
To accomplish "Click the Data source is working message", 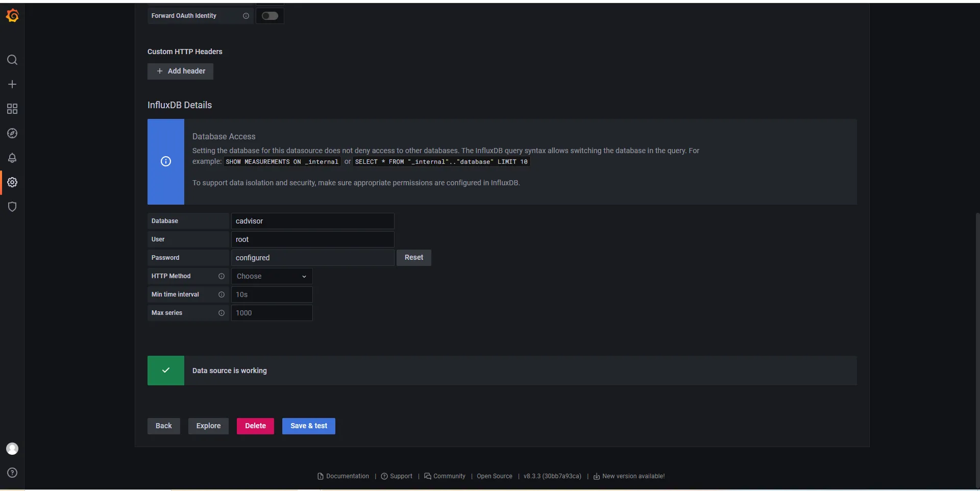I will (230, 371).
